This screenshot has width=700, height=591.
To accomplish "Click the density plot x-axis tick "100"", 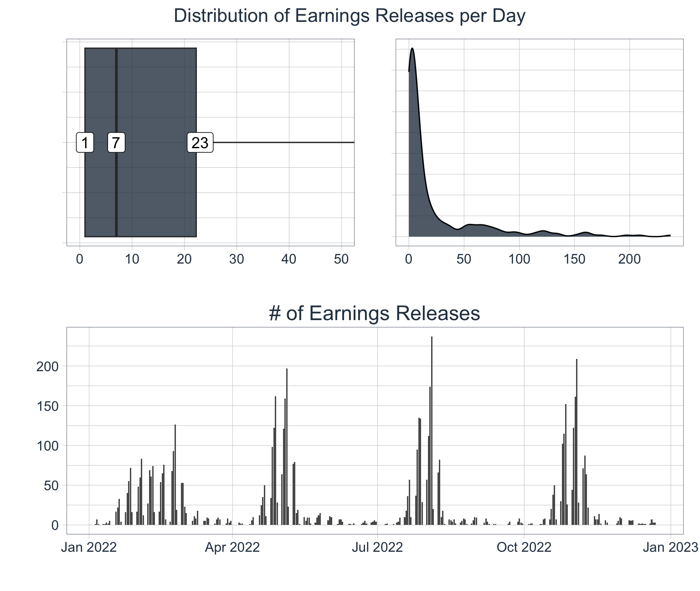I will [x=519, y=259].
